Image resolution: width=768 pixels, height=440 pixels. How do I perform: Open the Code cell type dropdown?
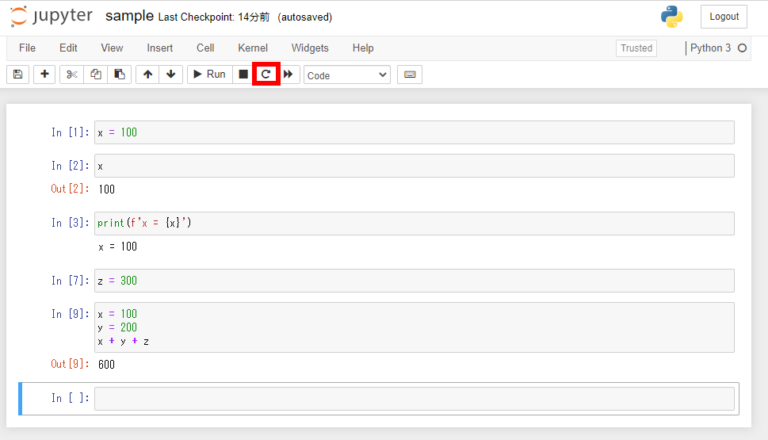point(347,75)
